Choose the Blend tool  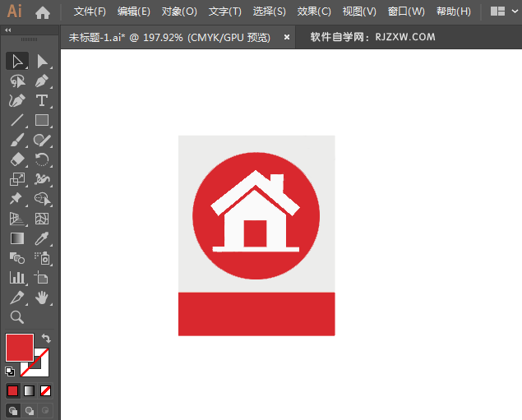click(17, 258)
